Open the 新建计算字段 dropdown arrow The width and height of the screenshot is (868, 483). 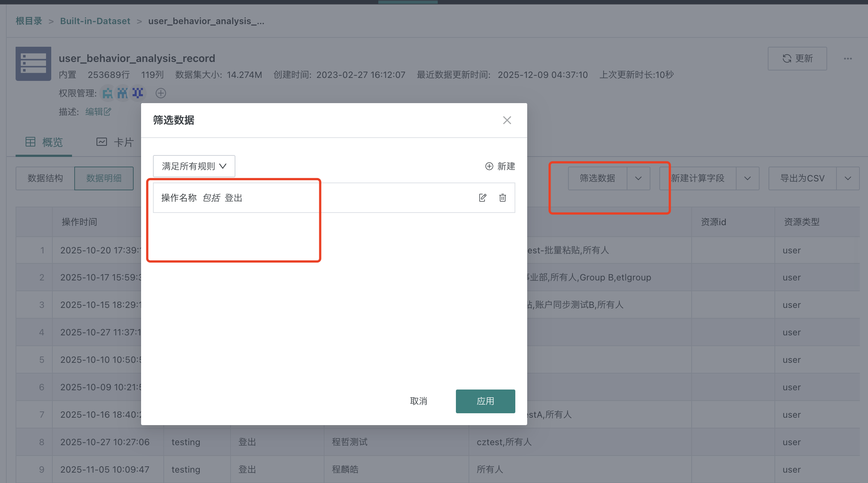(x=748, y=178)
